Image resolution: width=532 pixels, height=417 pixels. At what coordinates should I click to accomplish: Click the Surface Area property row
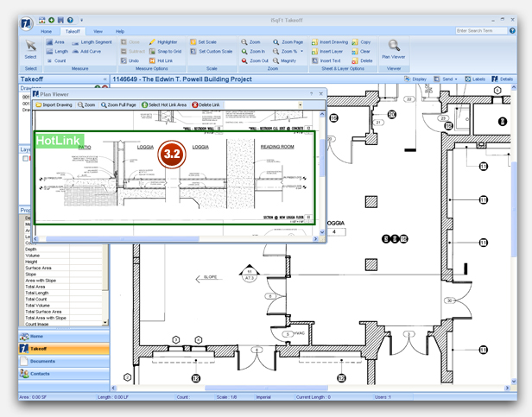(63, 268)
